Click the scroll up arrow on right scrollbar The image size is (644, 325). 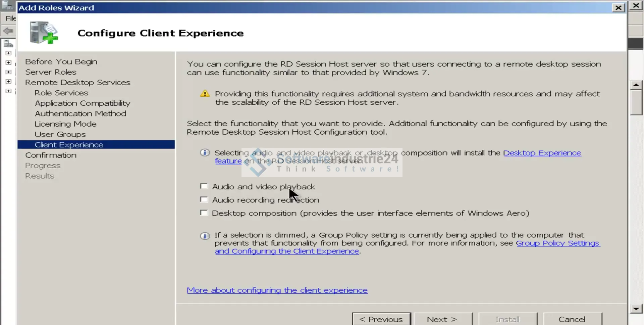pyautogui.click(x=636, y=85)
